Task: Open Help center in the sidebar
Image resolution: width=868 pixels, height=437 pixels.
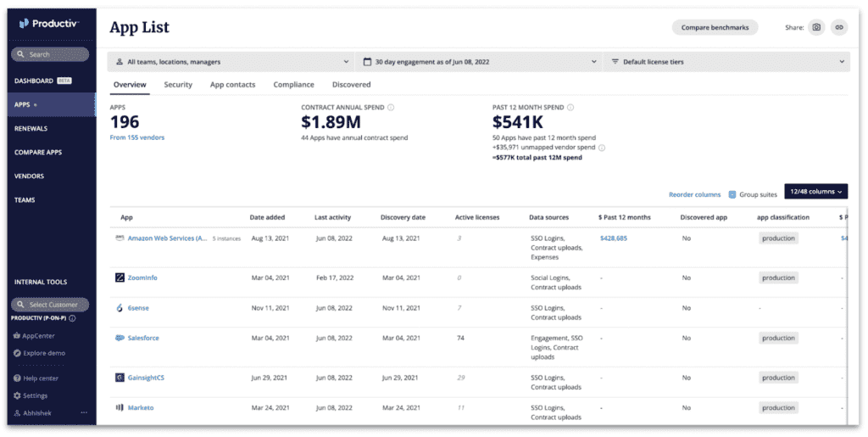Action: point(36,378)
